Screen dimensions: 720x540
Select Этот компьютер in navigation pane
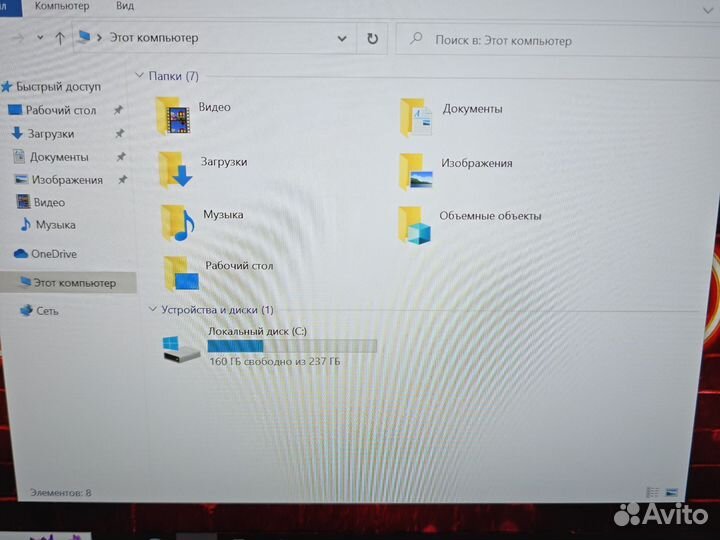(x=68, y=283)
